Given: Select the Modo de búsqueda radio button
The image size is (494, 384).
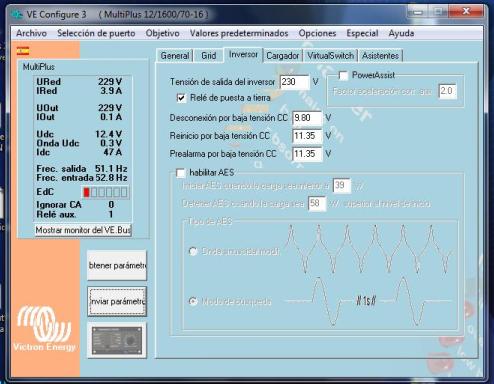Looking at the screenshot, I should tap(193, 301).
